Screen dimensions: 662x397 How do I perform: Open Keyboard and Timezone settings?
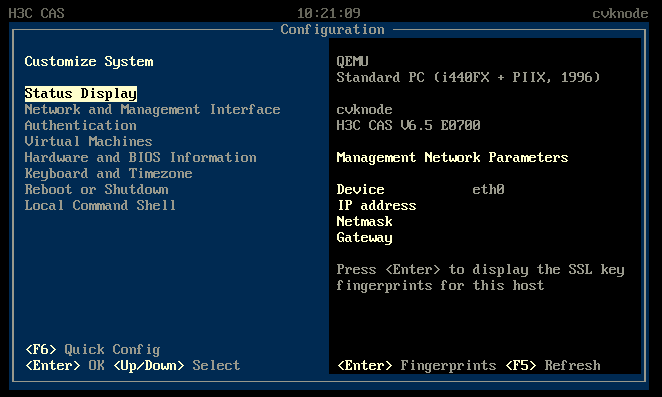pos(109,174)
